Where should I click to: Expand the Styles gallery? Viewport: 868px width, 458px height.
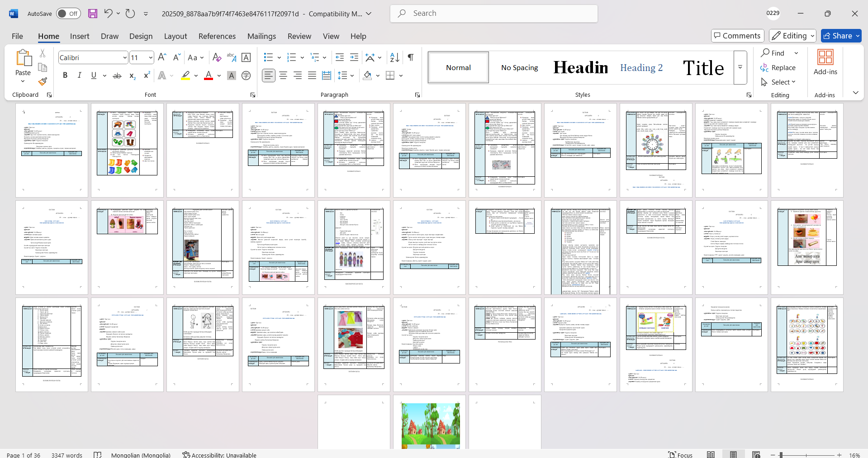[740, 67]
